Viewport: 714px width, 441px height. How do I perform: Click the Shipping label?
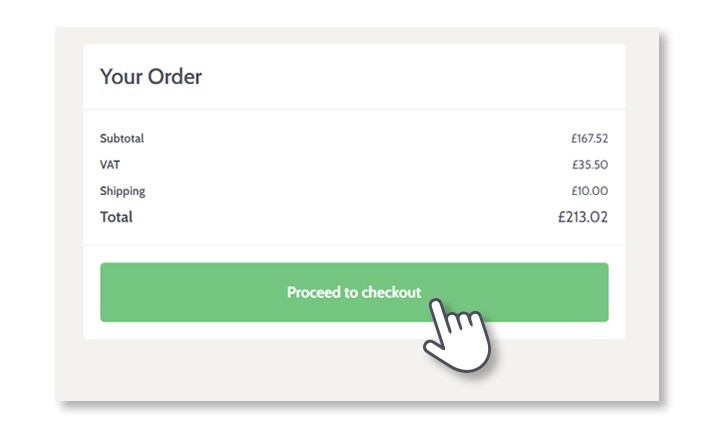pos(122,191)
